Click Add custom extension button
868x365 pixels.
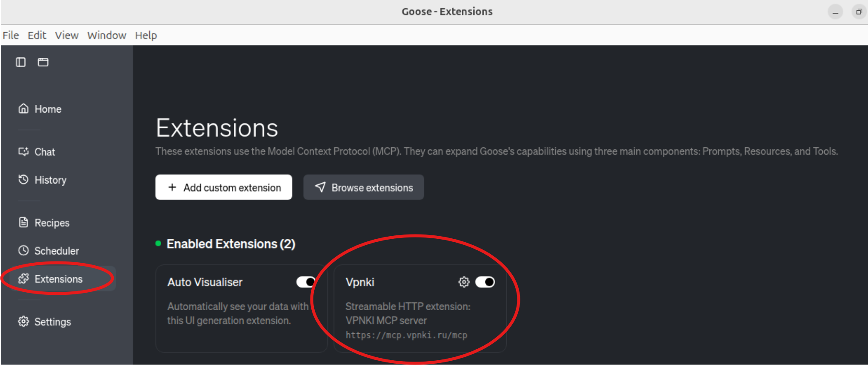click(x=224, y=187)
